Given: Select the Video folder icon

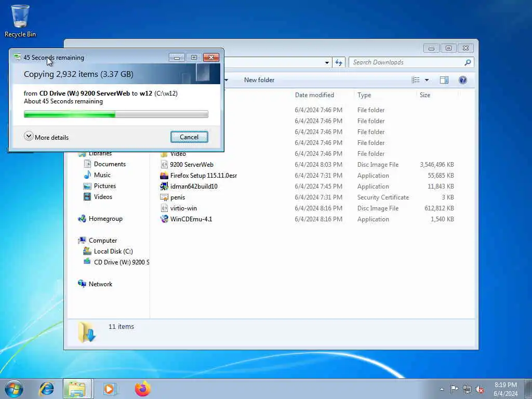Looking at the screenshot, I should point(164,154).
